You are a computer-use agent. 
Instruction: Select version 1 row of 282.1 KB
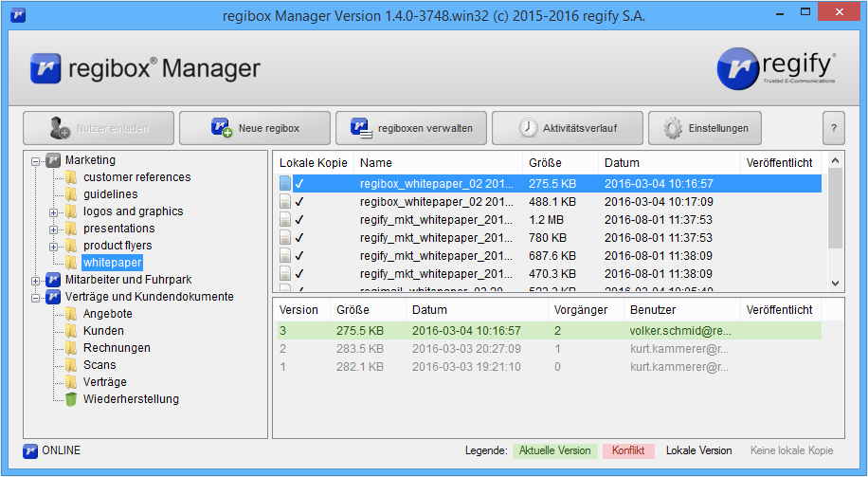pyautogui.click(x=550, y=367)
